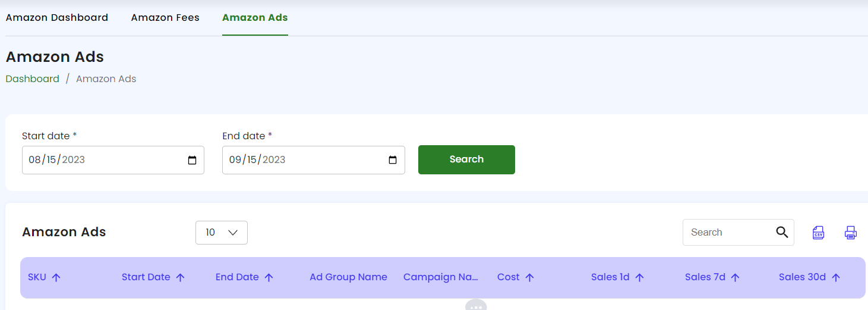
Task: Sort by the Cost column arrow
Action: coord(529,277)
